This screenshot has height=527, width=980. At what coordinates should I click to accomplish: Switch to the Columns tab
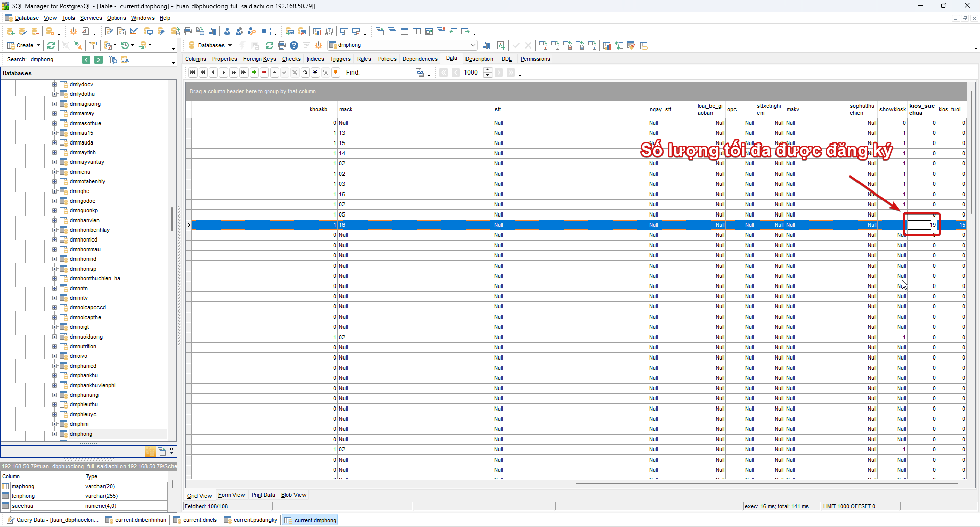tap(196, 59)
